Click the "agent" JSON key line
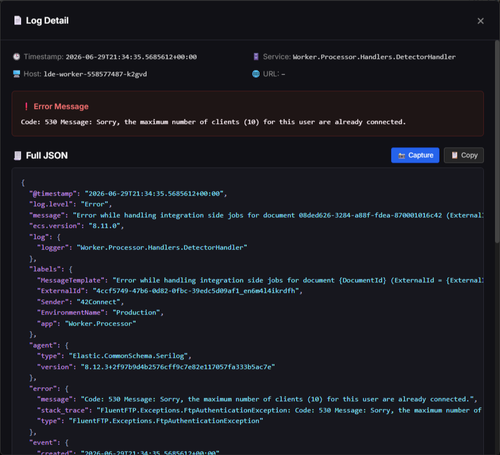This screenshot has height=455, width=500. tap(49, 345)
